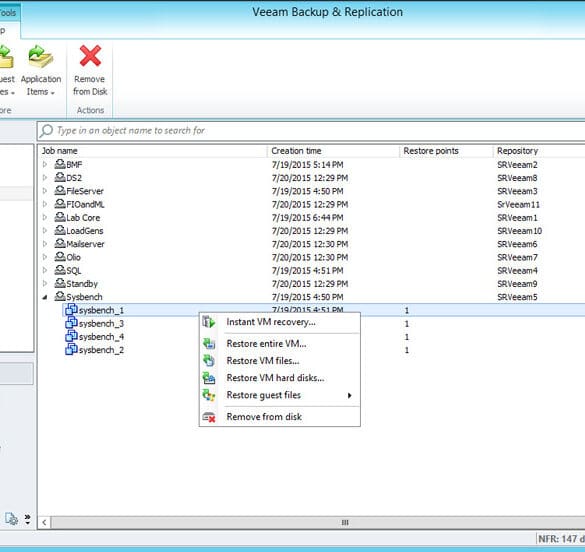Expand the FIOandML backup job
The width and height of the screenshot is (585, 552).
coord(45,204)
